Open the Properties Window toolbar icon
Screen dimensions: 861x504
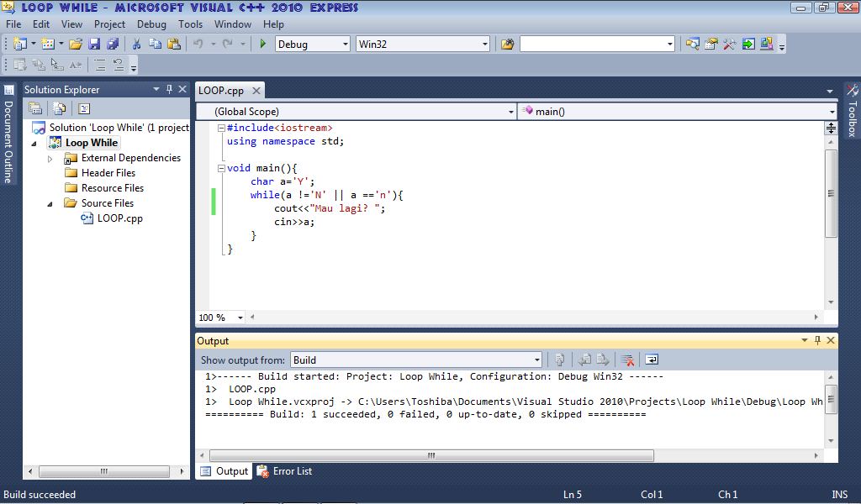(711, 44)
